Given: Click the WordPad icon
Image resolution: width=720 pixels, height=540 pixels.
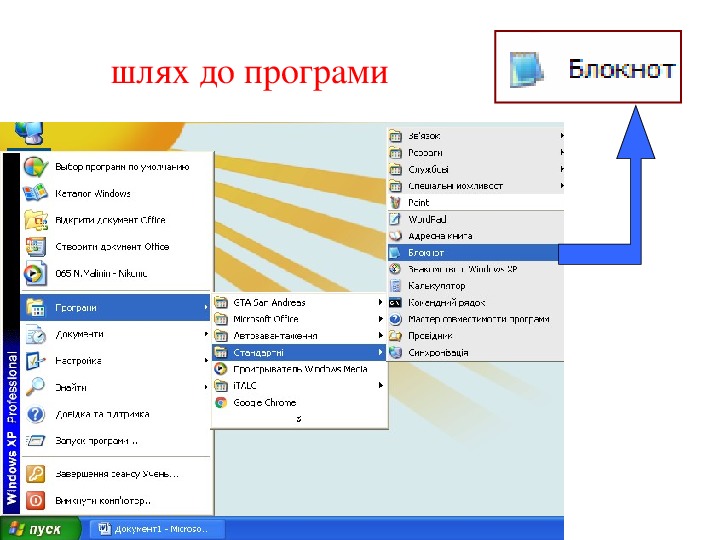Looking at the screenshot, I should tap(395, 219).
